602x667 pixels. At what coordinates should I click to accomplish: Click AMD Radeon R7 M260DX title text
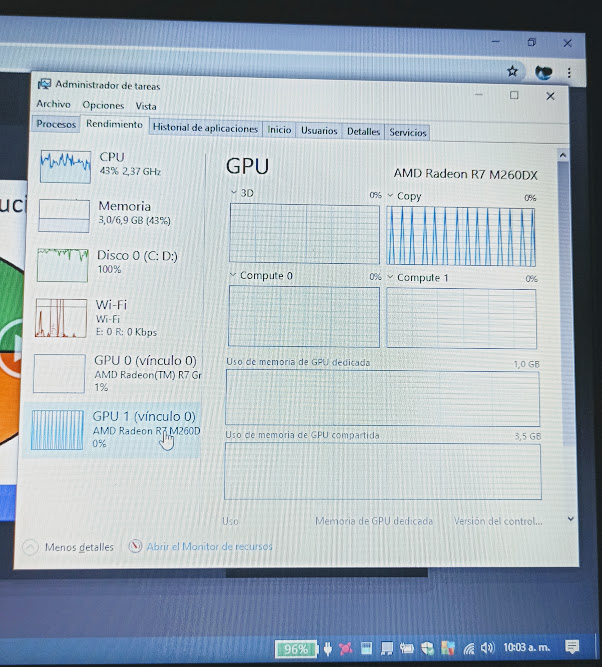click(x=465, y=174)
